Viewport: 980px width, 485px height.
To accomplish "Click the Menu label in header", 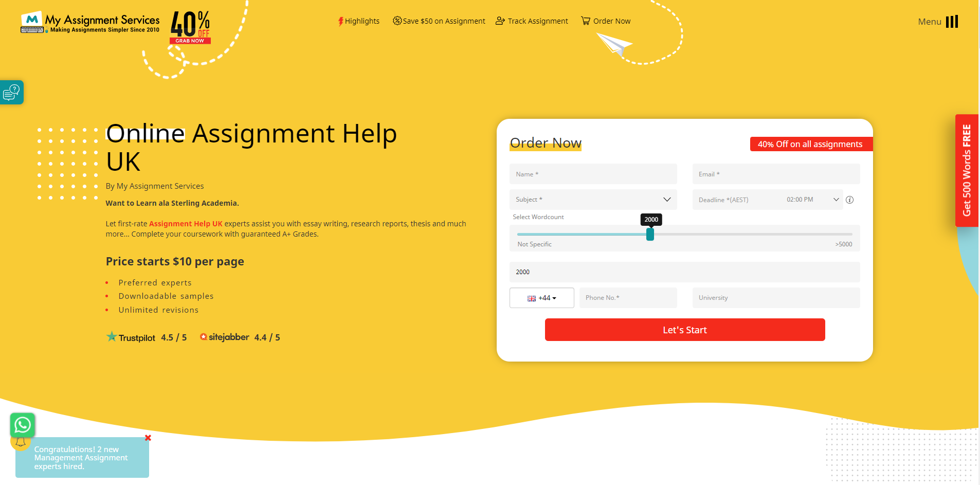I will (930, 22).
